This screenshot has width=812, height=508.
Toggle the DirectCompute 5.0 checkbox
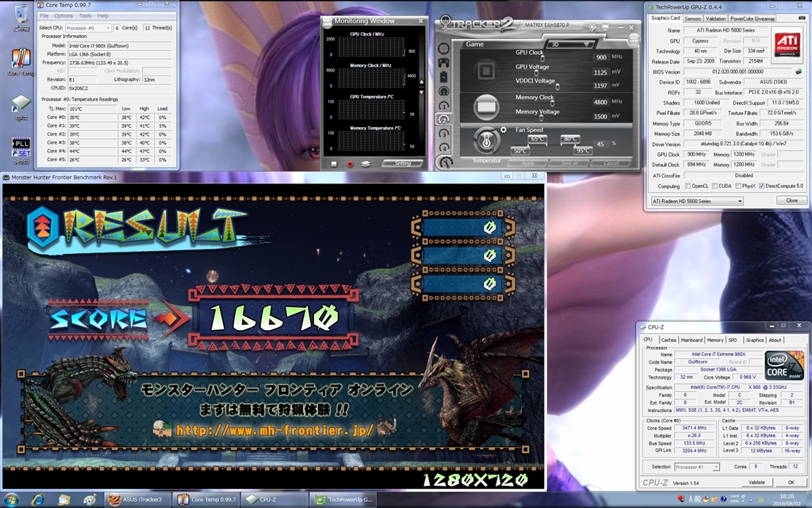[x=761, y=186]
